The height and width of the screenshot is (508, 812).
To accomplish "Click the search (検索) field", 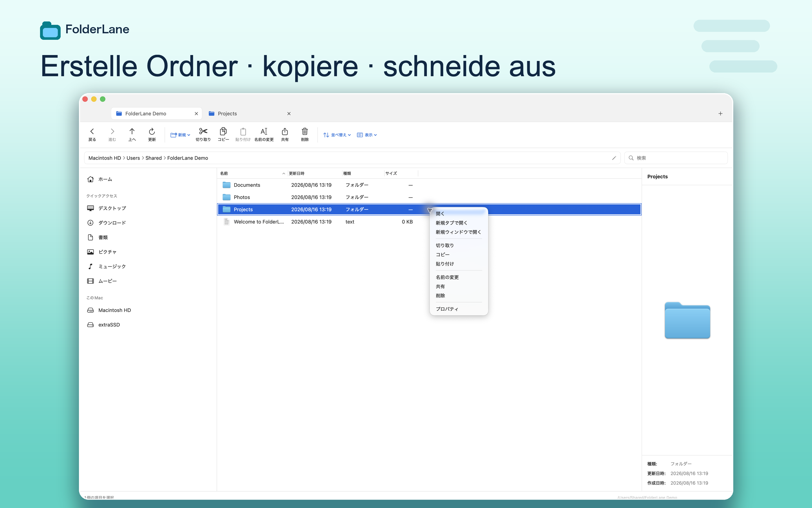I will coord(676,158).
